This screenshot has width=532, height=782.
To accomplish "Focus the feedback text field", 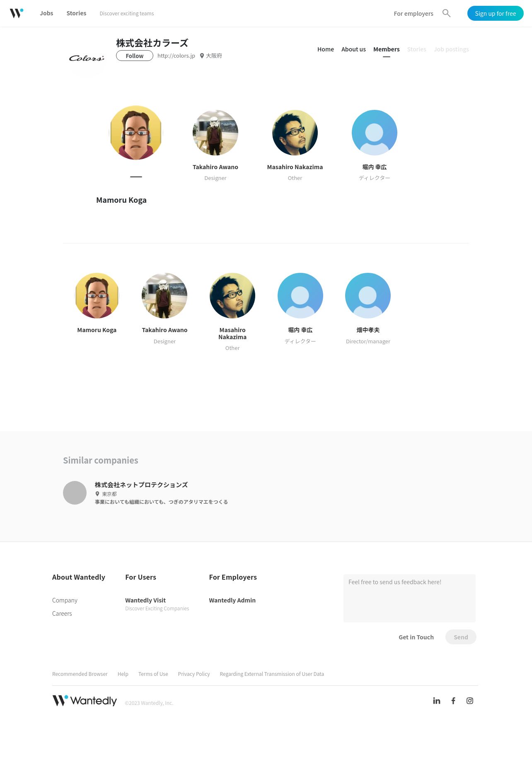I will pyautogui.click(x=409, y=598).
